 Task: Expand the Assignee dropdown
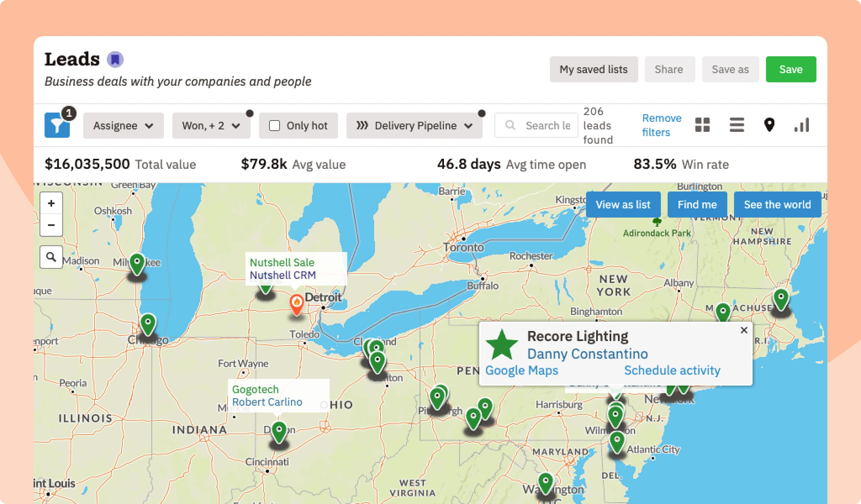click(x=123, y=126)
